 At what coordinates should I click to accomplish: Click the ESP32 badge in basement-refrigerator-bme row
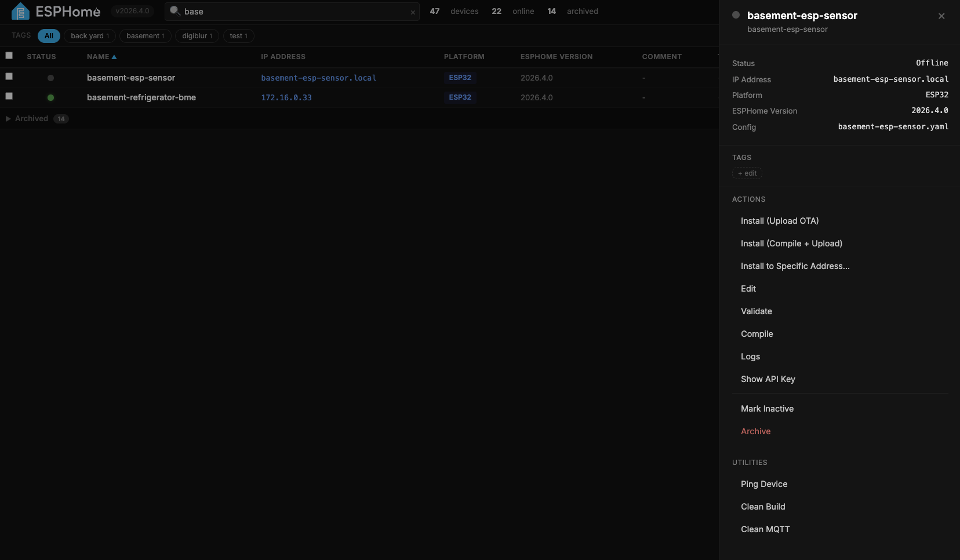tap(460, 97)
